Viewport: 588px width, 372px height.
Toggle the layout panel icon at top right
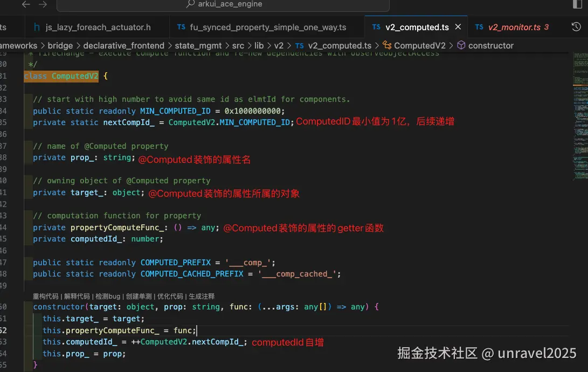[x=578, y=4]
